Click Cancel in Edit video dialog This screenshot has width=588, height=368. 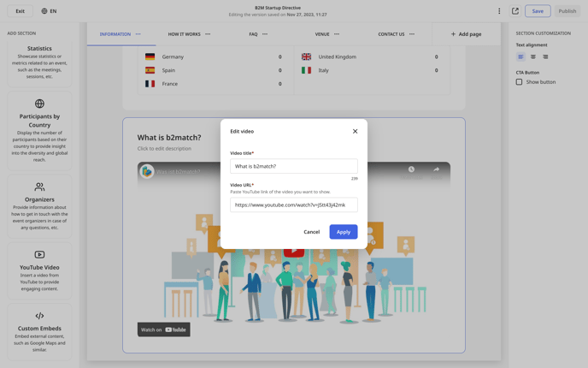pos(312,232)
